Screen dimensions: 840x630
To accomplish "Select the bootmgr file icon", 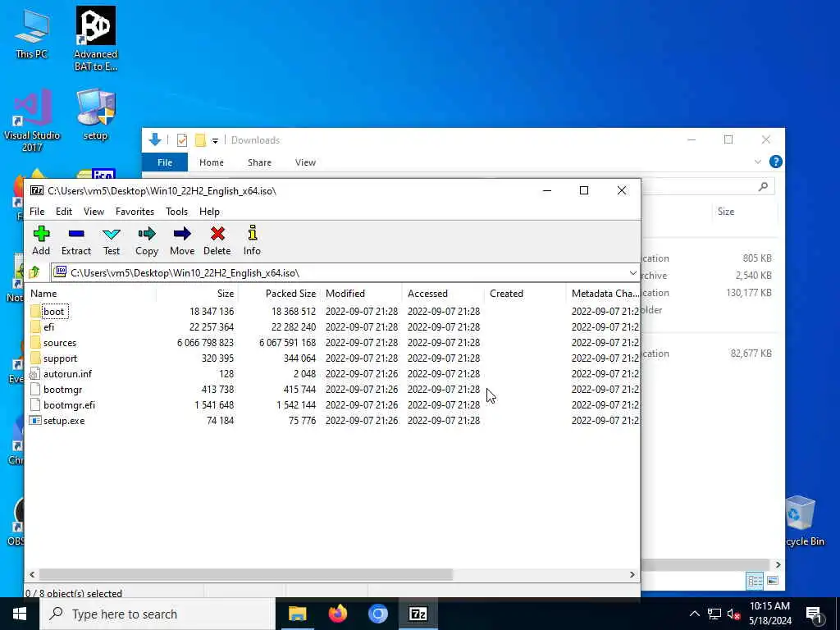I will point(35,389).
